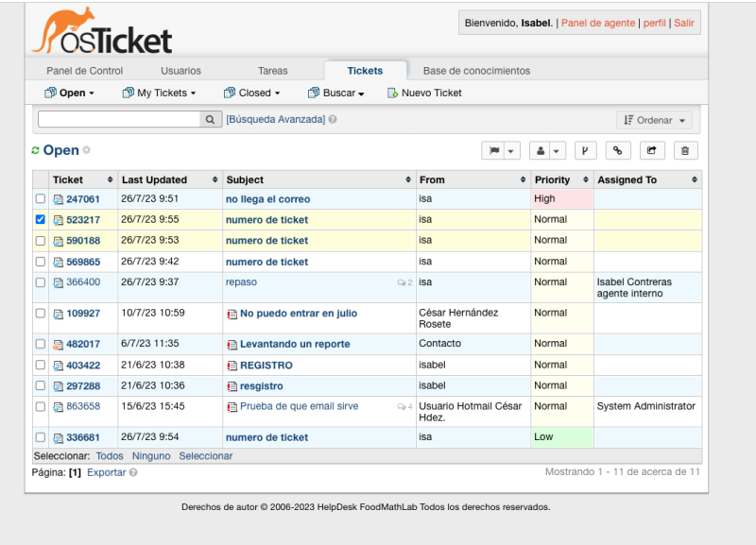Screen dimensions: 756x545
Task: Delete selected tickets with trash icon
Action: [x=685, y=150]
